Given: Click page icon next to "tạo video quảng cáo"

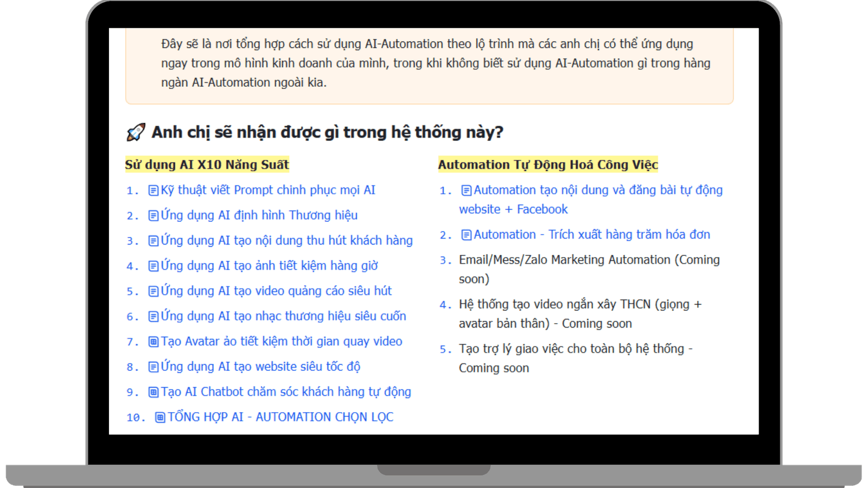Looking at the screenshot, I should (154, 291).
